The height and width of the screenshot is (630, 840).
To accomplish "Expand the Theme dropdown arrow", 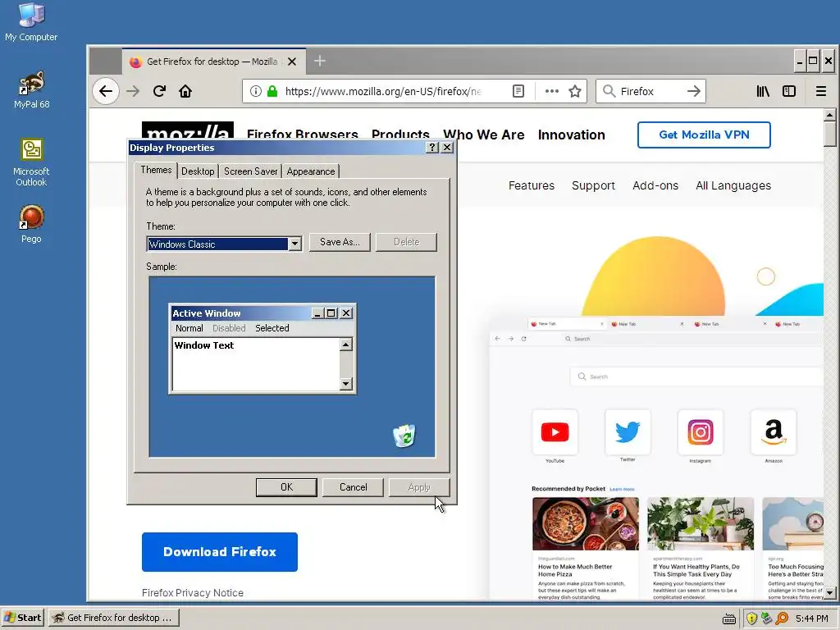I will click(x=294, y=244).
